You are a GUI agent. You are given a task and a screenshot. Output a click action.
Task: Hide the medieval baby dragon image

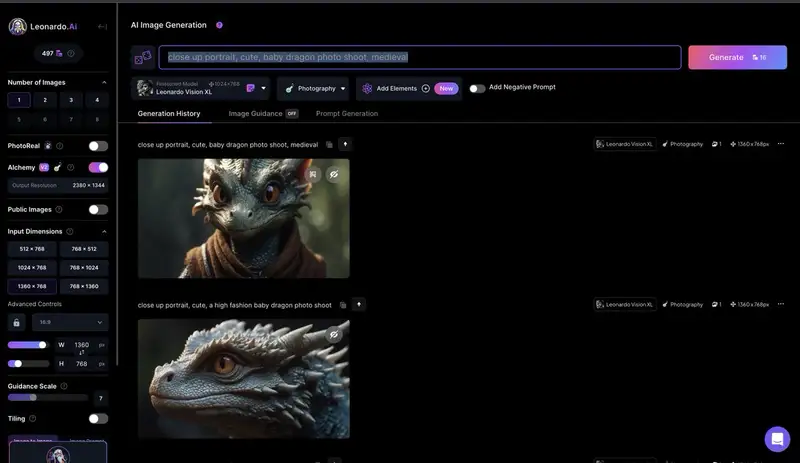point(334,175)
